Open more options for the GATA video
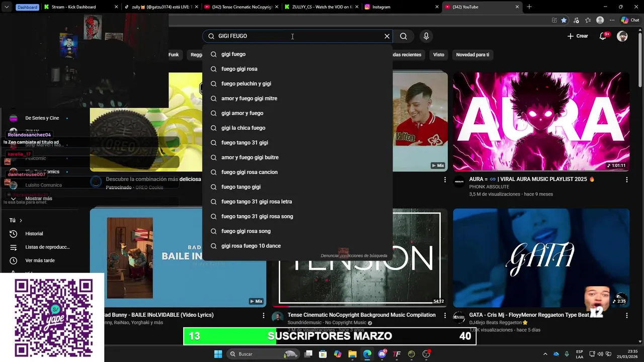Screen dimensions: 644x362 click(626, 315)
